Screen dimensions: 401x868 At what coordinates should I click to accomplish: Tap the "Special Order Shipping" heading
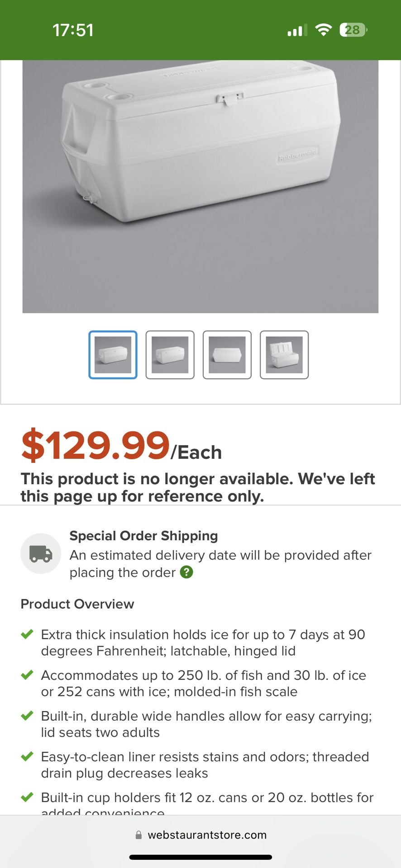pos(143,536)
